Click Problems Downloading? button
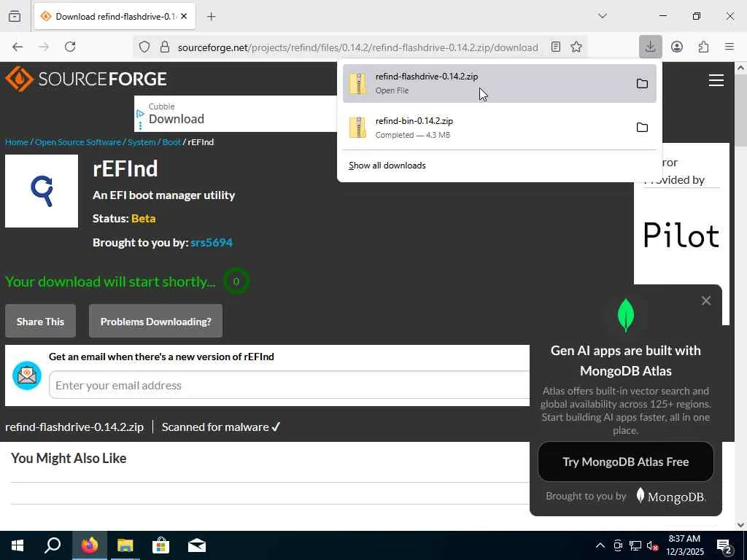 click(156, 322)
